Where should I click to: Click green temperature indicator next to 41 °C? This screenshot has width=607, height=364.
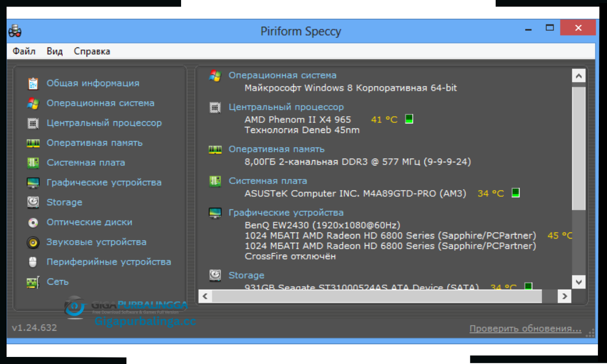pos(409,119)
